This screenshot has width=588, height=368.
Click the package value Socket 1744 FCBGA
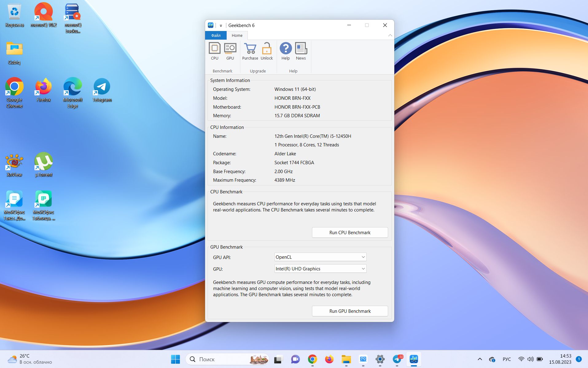coord(294,163)
